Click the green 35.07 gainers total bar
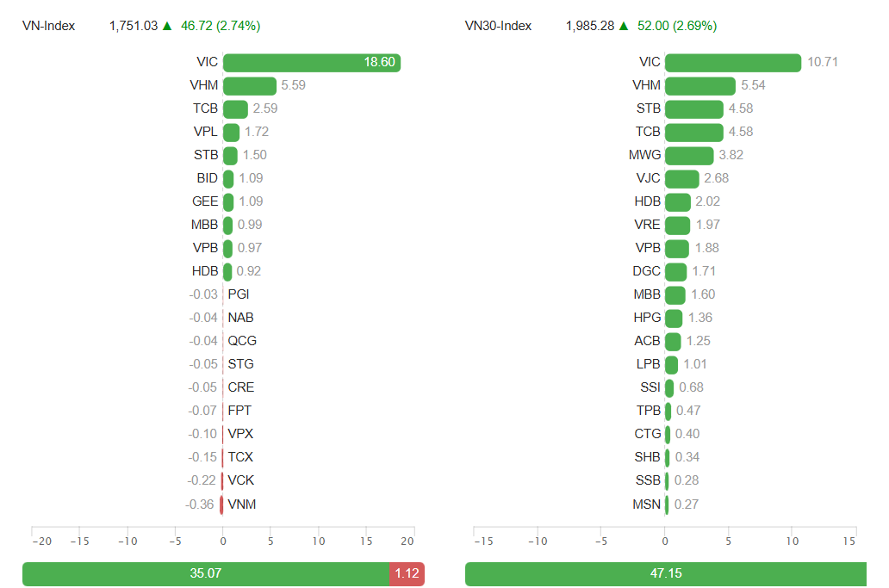The image size is (889, 588). (x=205, y=573)
